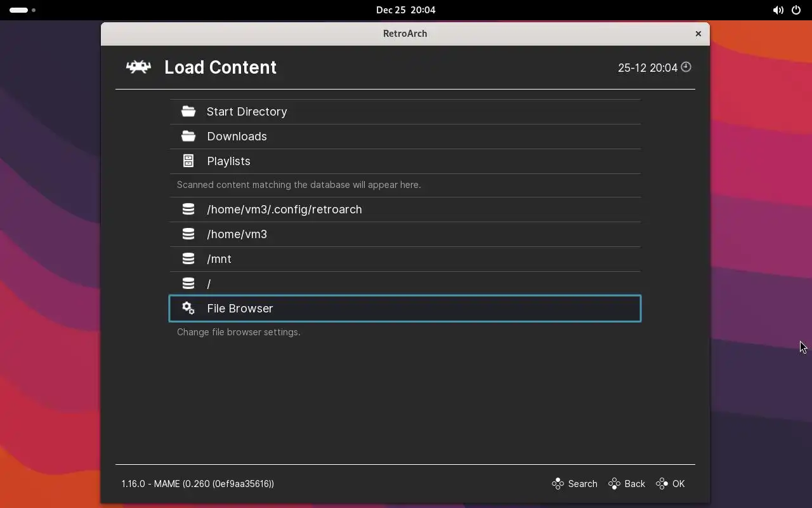Browse the / root directory
Image resolution: width=812 pixels, height=508 pixels.
(405, 284)
